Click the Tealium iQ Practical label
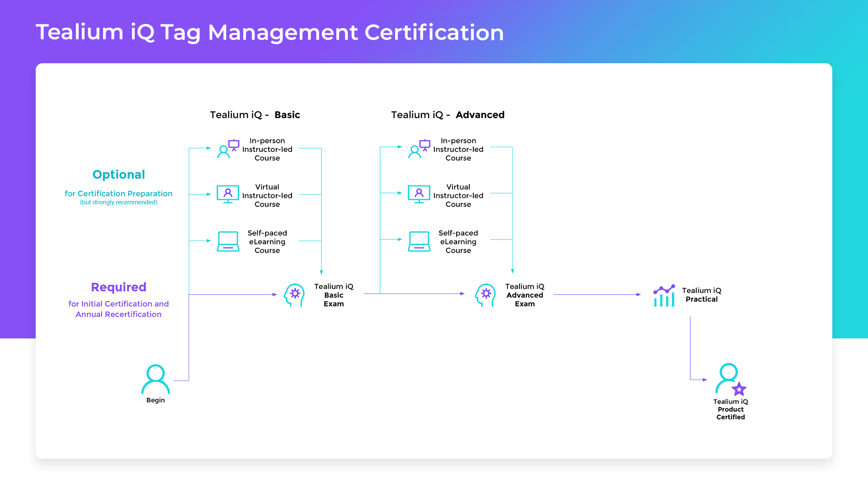This screenshot has height=488, width=868. coord(701,295)
